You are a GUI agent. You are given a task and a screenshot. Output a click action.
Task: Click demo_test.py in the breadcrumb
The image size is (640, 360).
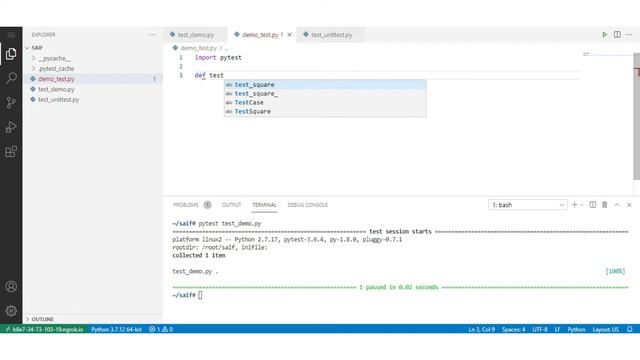198,48
